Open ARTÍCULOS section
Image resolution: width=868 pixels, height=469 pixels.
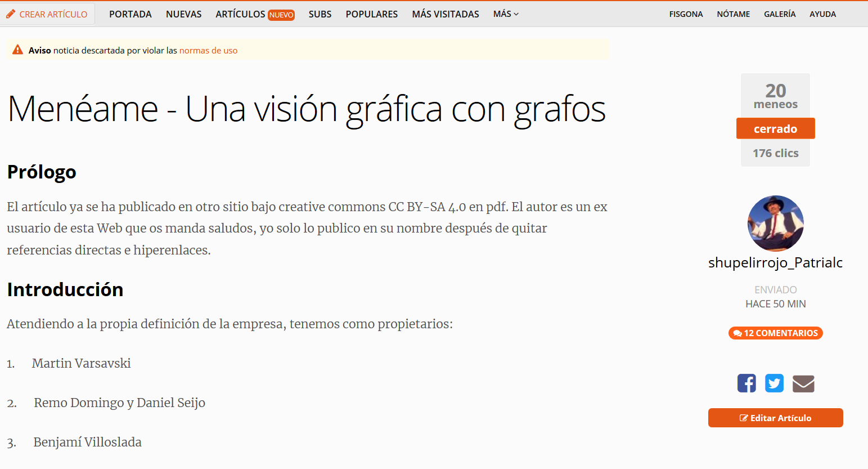click(240, 14)
